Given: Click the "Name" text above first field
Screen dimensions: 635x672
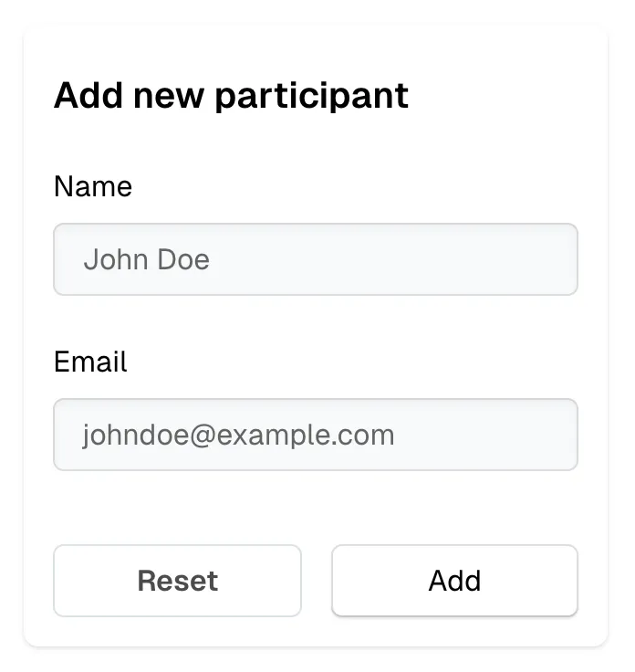Looking at the screenshot, I should (x=93, y=187).
